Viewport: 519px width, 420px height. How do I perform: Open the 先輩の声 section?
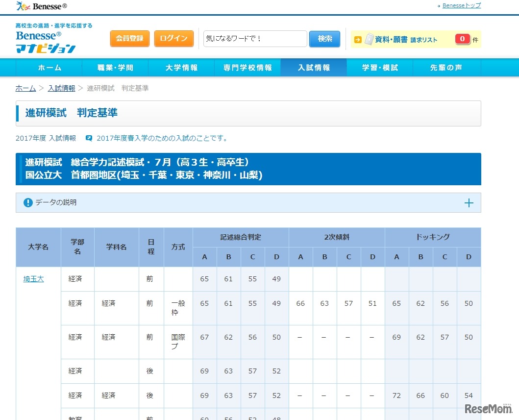(x=446, y=68)
